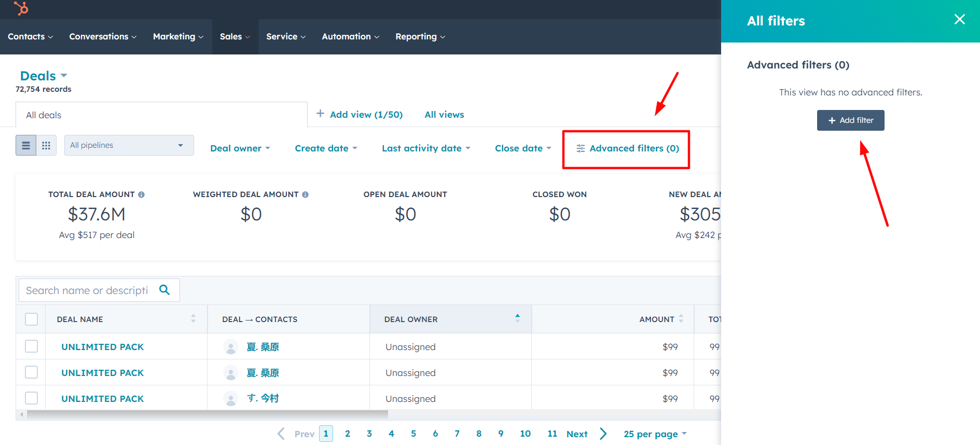The height and width of the screenshot is (445, 980).
Task: Click info icon beside Total Deal Amount
Action: pyautogui.click(x=141, y=194)
